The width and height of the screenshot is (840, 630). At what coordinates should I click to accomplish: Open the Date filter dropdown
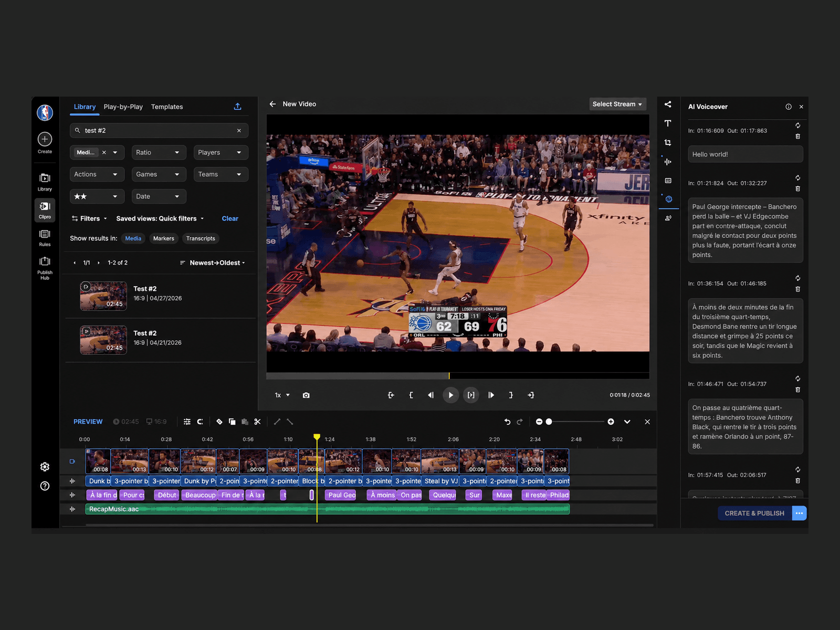click(x=159, y=196)
